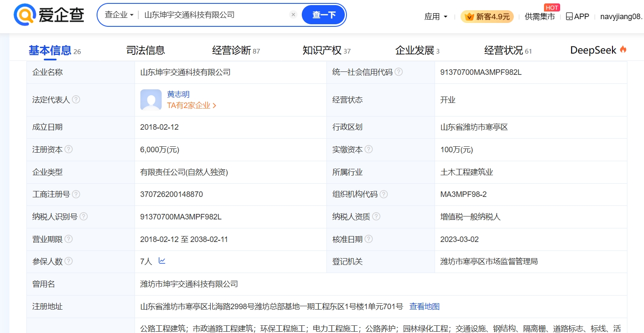
Task: Click the 新客4.9元 promotion badge
Action: (487, 17)
